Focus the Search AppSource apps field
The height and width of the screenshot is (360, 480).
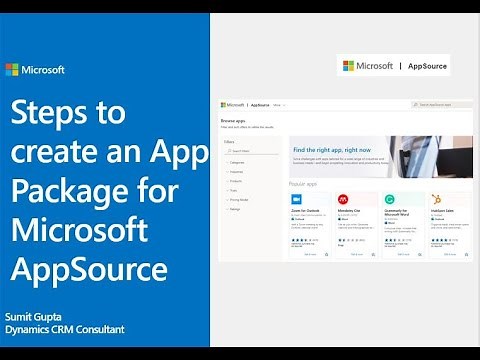click(x=442, y=105)
